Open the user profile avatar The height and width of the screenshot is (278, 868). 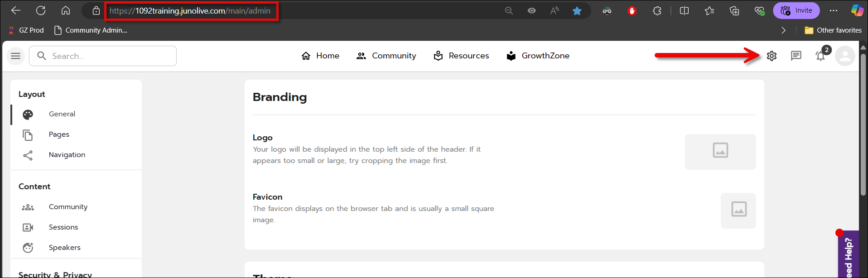tap(845, 56)
